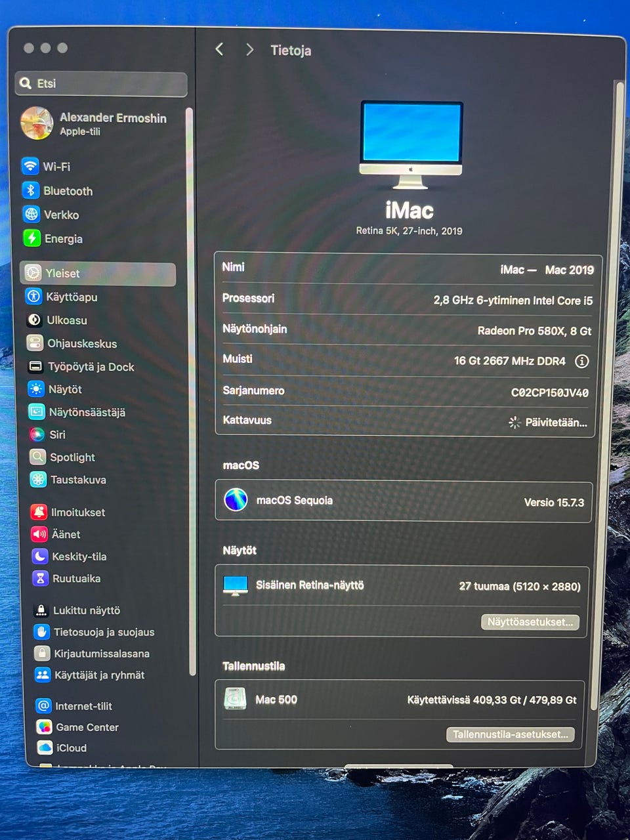Open Käyttöapu accessibility icon
This screenshot has height=840, width=630.
point(34,296)
